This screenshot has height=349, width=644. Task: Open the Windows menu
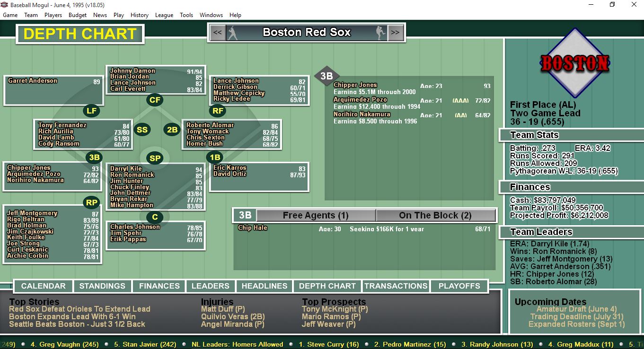(211, 15)
